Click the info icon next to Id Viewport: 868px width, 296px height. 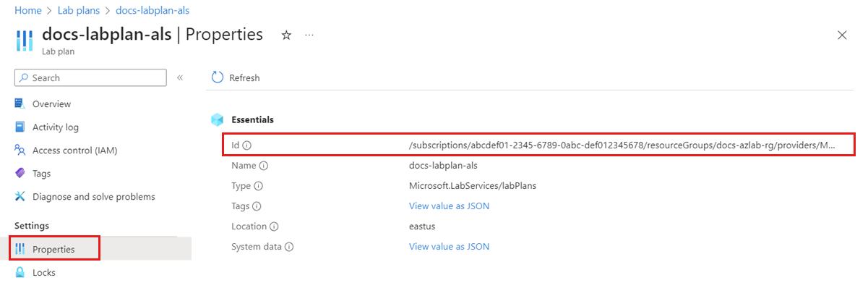pos(247,145)
